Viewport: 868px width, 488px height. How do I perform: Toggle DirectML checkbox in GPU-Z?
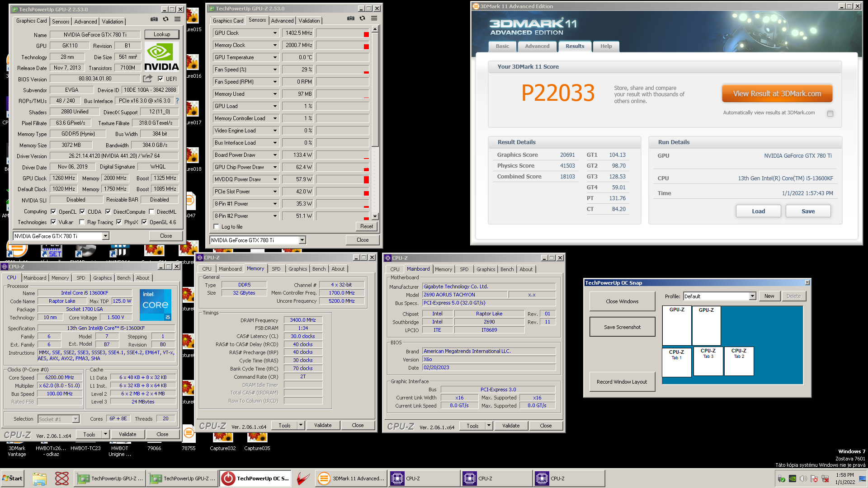(x=151, y=211)
